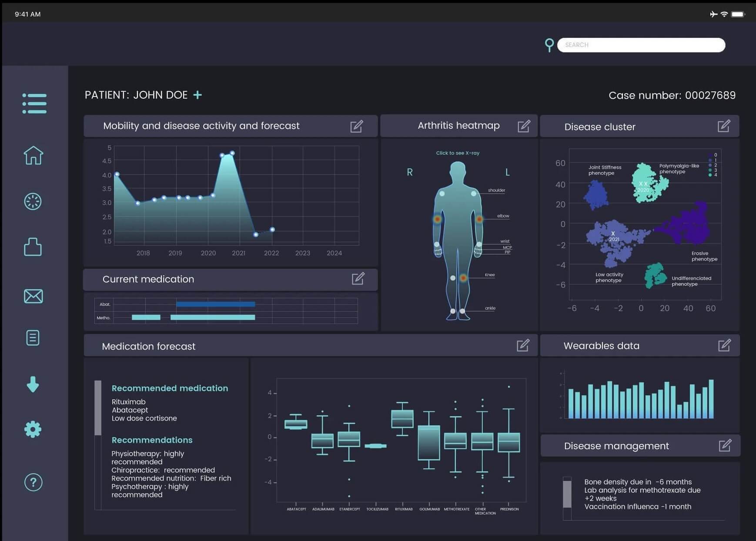Click the Disease management list scrollbar thumb
The width and height of the screenshot is (756, 541).
(x=567, y=494)
